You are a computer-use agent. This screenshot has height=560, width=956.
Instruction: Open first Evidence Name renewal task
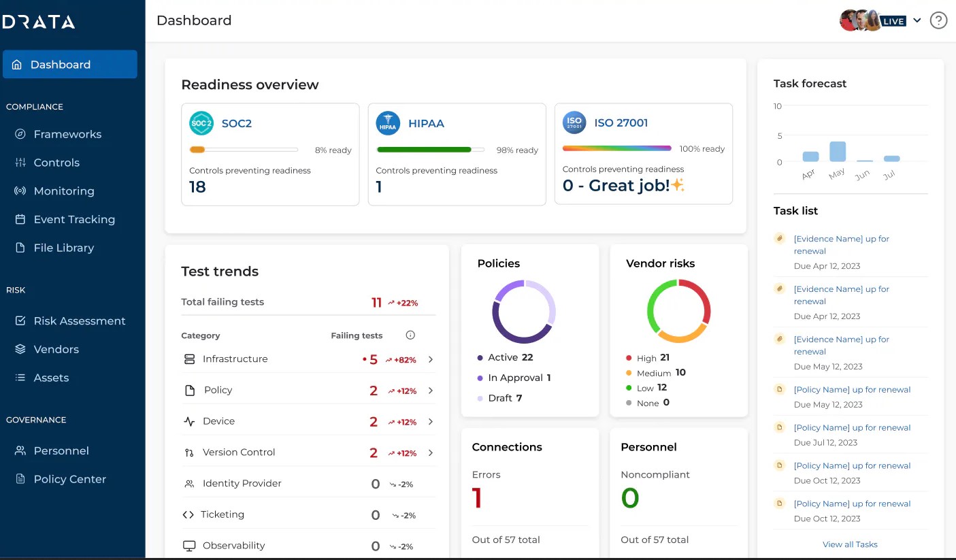pyautogui.click(x=842, y=245)
